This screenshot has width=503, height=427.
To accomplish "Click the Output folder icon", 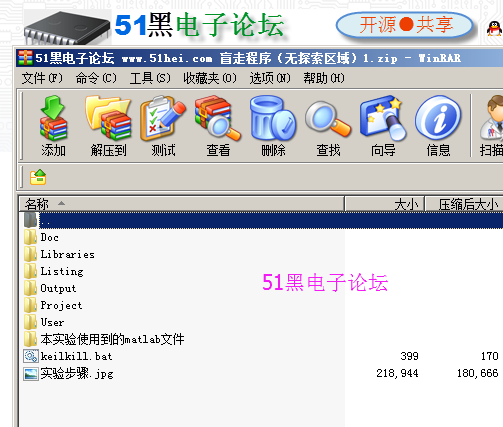I will pos(30,288).
